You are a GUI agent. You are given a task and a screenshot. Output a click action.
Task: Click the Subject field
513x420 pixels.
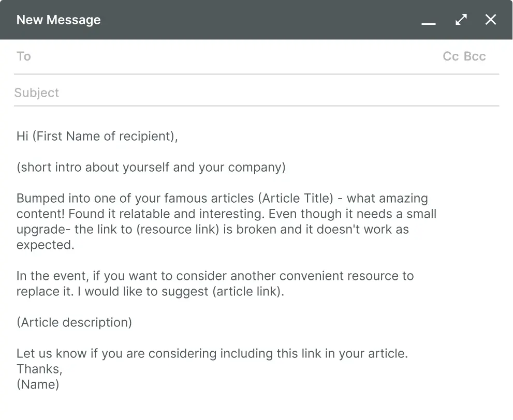click(x=155, y=92)
